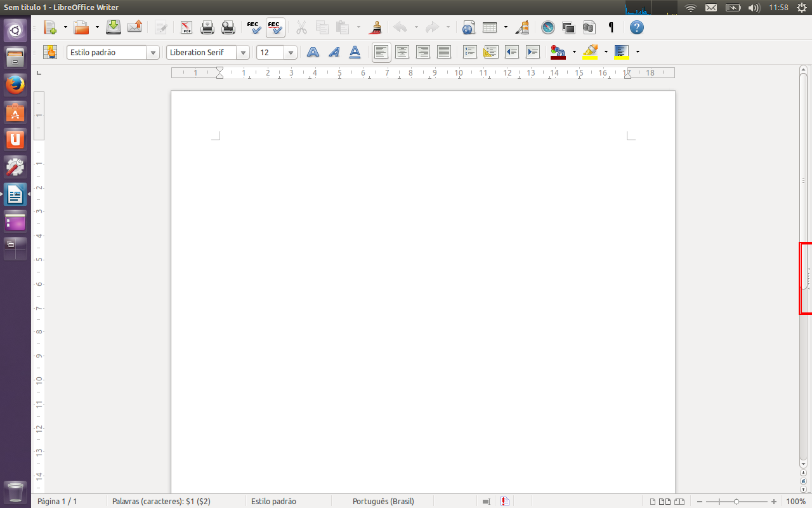The width and height of the screenshot is (812, 508).
Task: Click the word count Palavras field
Action: (x=161, y=501)
